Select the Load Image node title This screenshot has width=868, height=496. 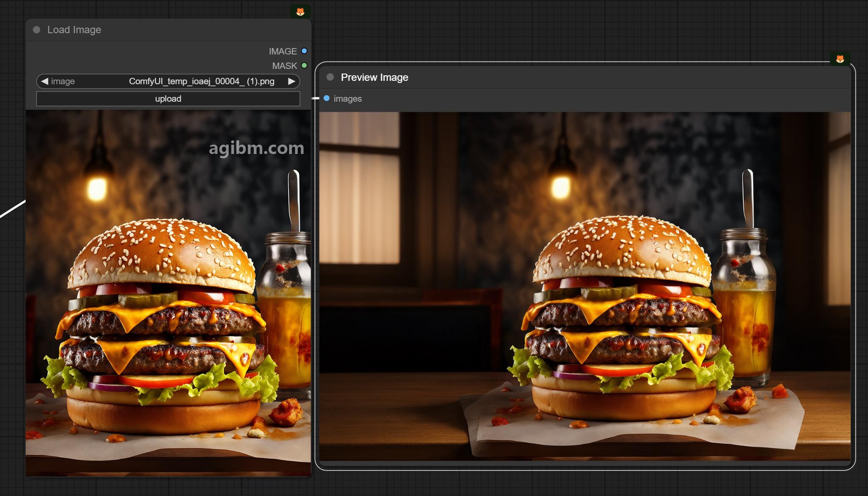click(74, 30)
